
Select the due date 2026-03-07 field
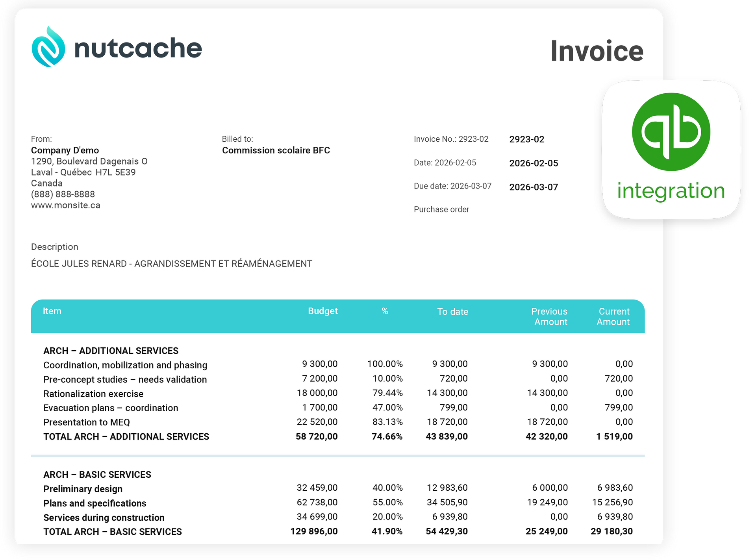click(534, 187)
